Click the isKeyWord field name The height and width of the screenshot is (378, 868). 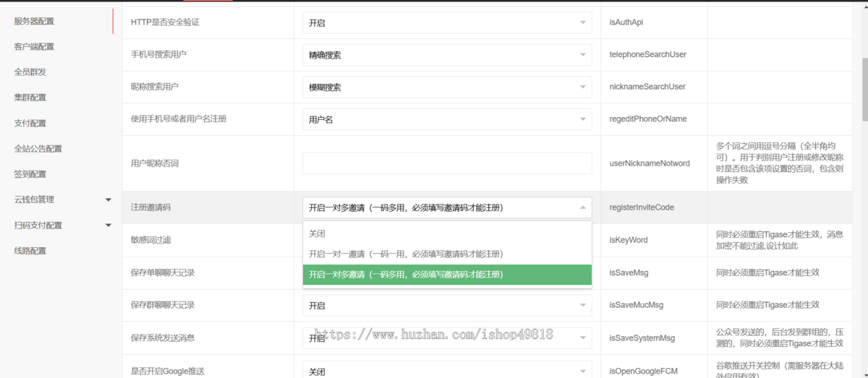pos(629,240)
